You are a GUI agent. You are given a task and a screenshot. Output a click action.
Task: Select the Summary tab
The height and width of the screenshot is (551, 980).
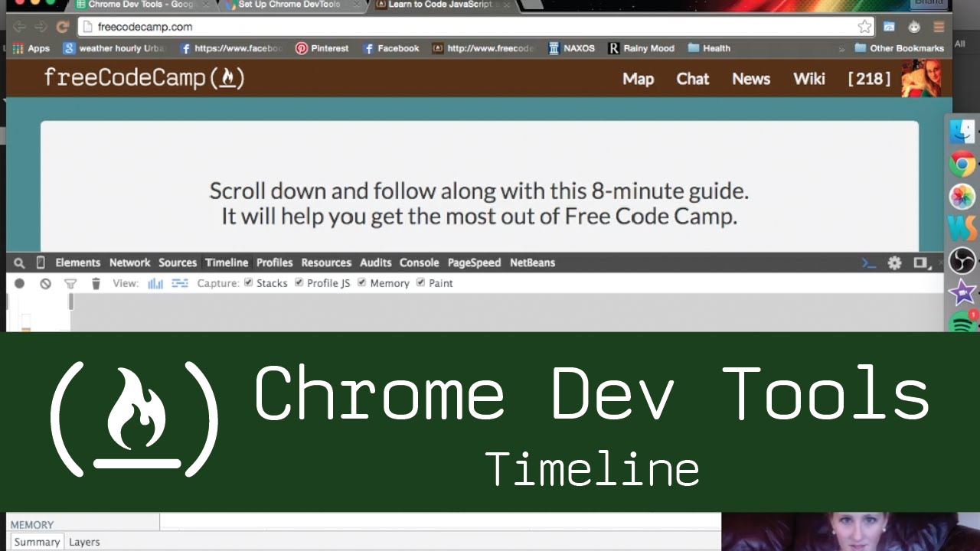(x=37, y=542)
